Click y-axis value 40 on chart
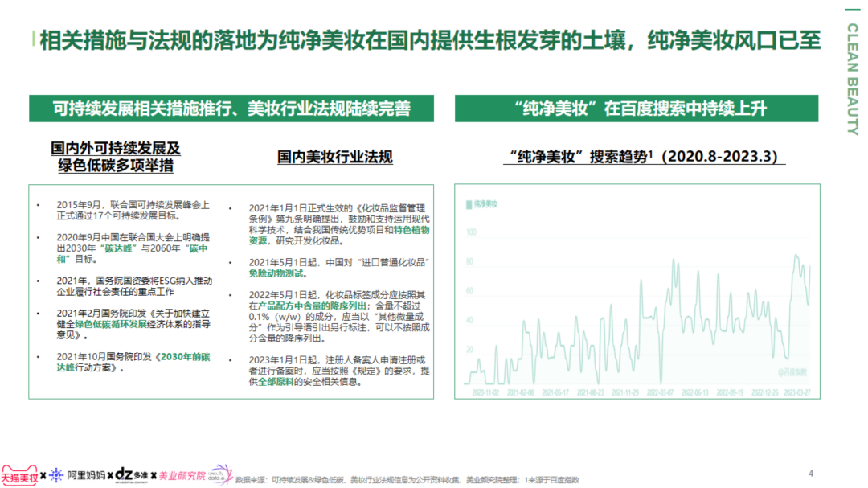Screen dimensions: 868x488 pyautogui.click(x=469, y=320)
